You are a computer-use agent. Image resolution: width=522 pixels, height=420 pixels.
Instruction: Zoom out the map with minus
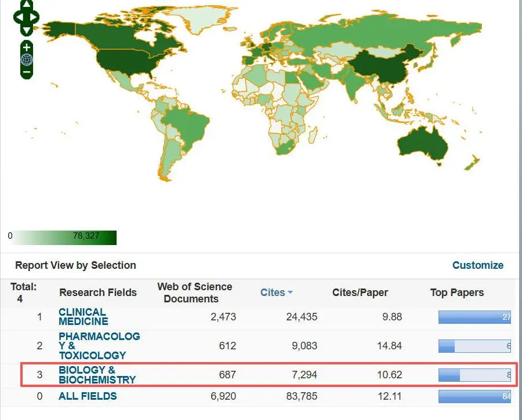27,72
